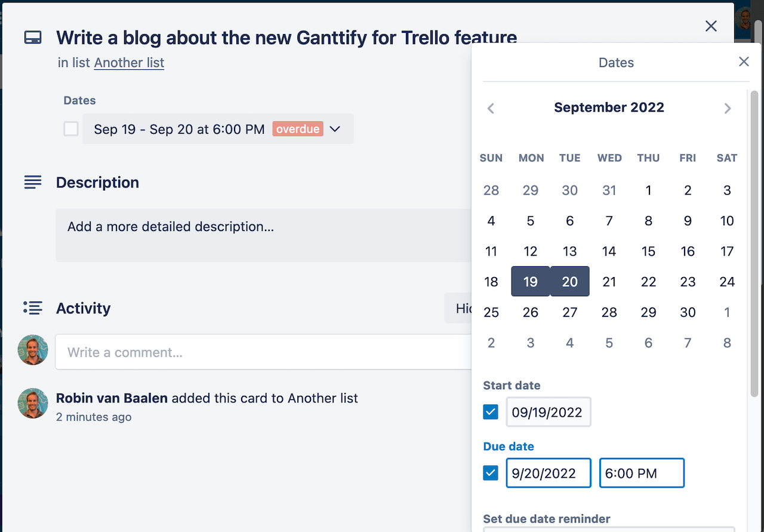Click the overdue badge on the date
The width and height of the screenshot is (764, 532).
click(x=298, y=128)
